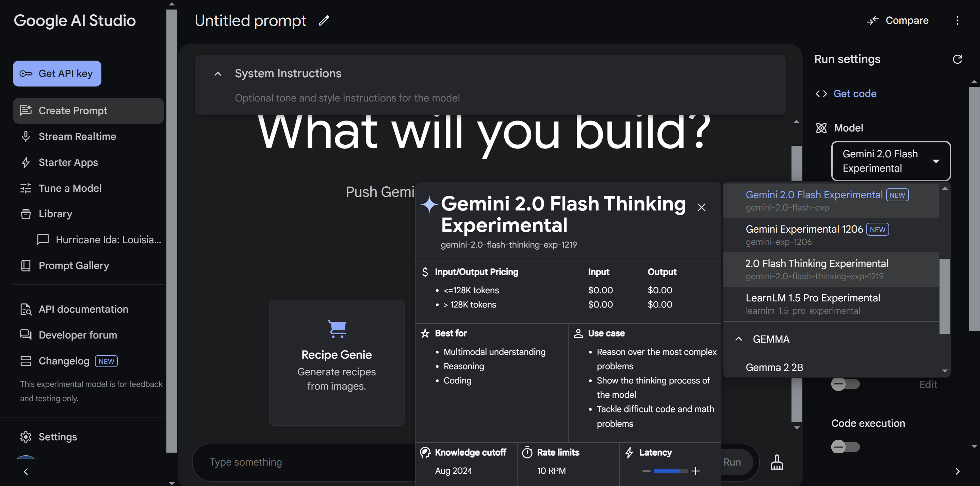Click the API documentation page icon
980x486 pixels.
(26, 309)
